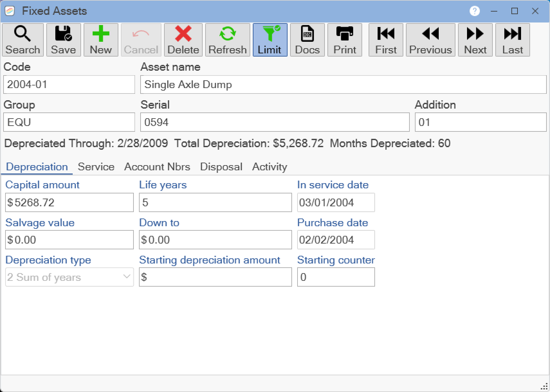Switch to the Service tab
The width and height of the screenshot is (550, 392).
coord(96,167)
